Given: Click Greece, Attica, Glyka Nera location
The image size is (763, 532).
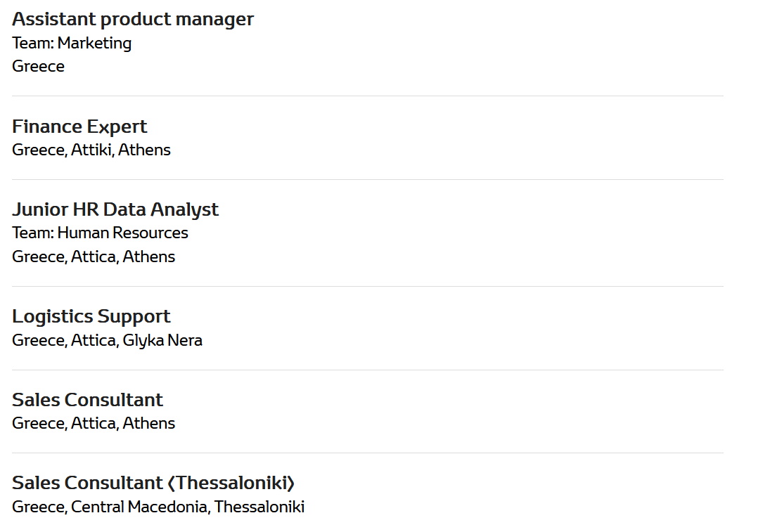Looking at the screenshot, I should (107, 340).
